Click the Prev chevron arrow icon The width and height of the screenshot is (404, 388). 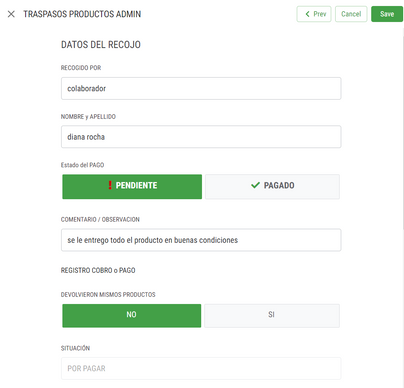pyautogui.click(x=307, y=14)
